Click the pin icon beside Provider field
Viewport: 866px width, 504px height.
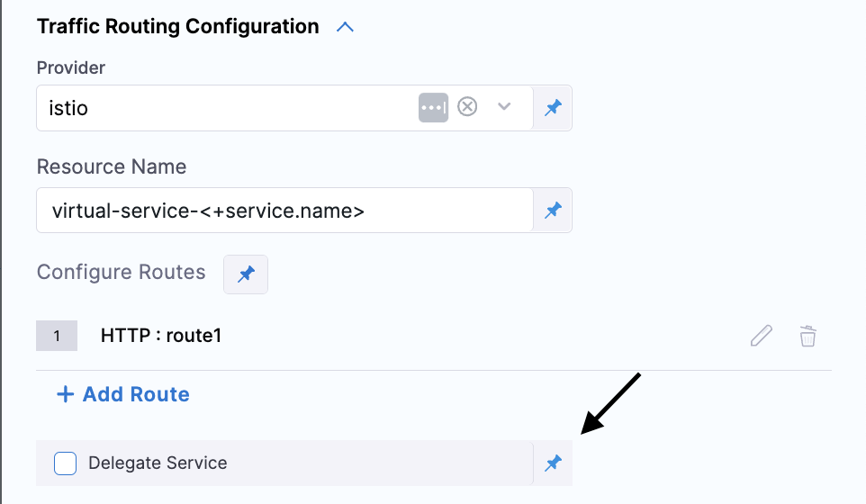click(x=553, y=108)
